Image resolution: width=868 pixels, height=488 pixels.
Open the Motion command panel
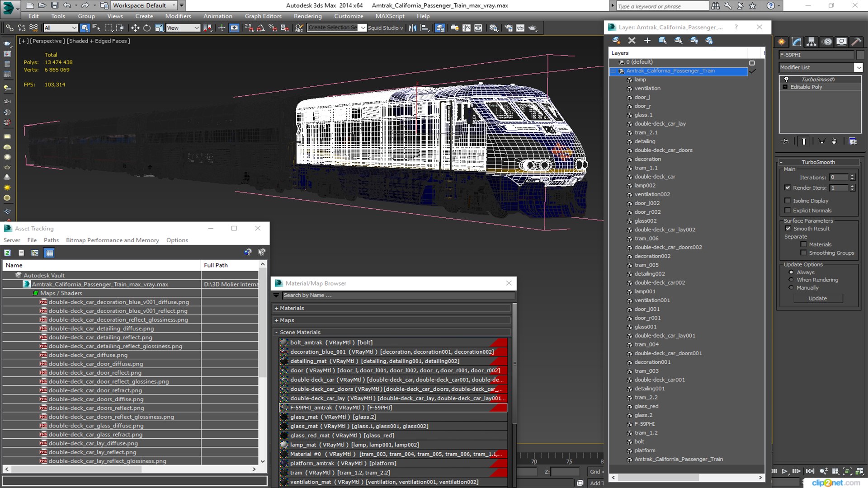[x=827, y=42]
